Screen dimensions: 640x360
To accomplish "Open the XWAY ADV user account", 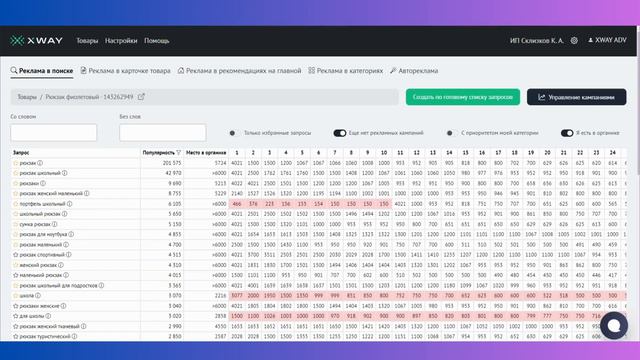I will 607,40.
